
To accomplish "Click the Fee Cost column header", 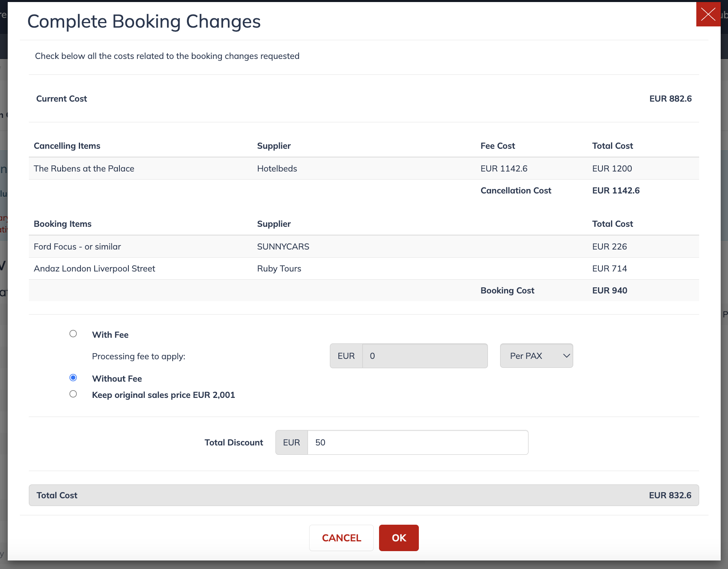I will point(498,146).
